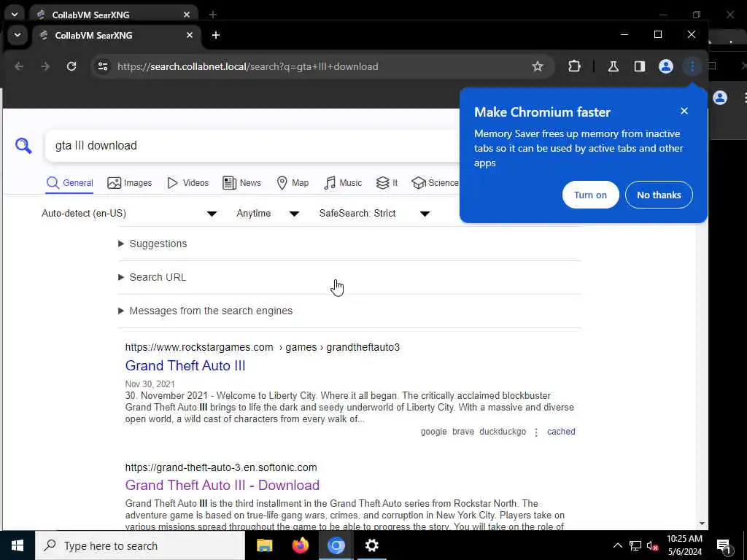Close the CollabVM SearXNG tab in front window
The height and width of the screenshot is (560, 747).
click(x=189, y=35)
